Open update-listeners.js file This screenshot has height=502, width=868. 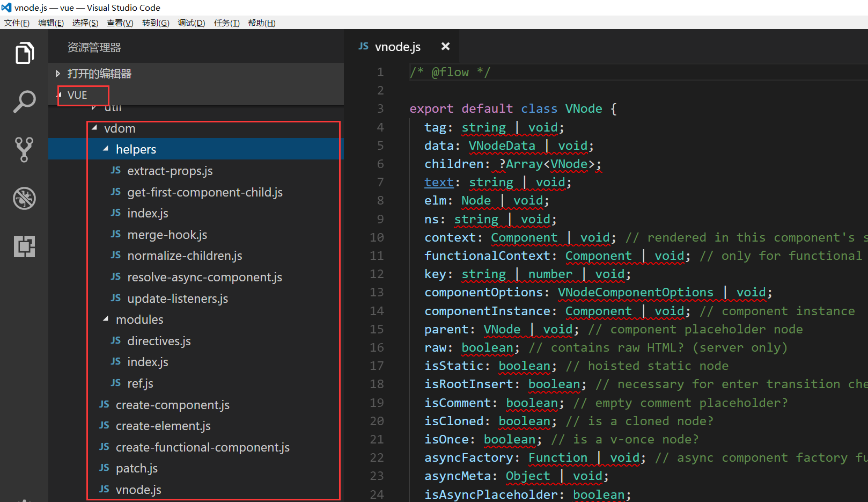[178, 299]
